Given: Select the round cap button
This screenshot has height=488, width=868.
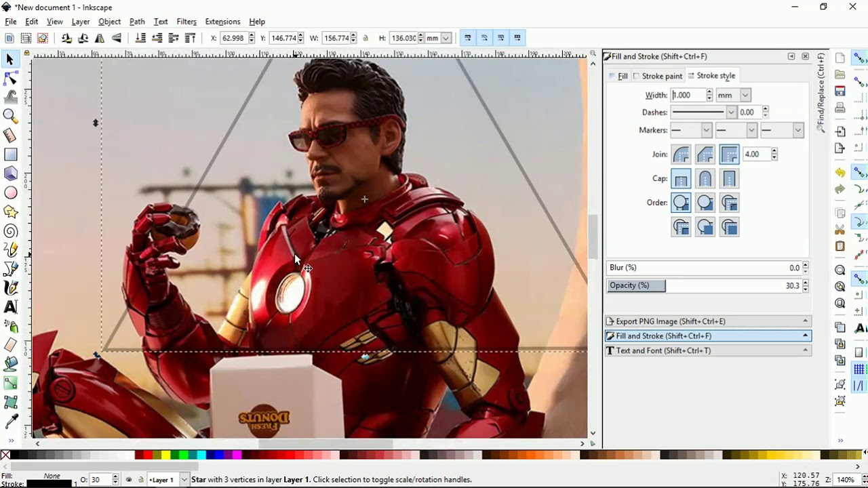Looking at the screenshot, I should (x=705, y=179).
